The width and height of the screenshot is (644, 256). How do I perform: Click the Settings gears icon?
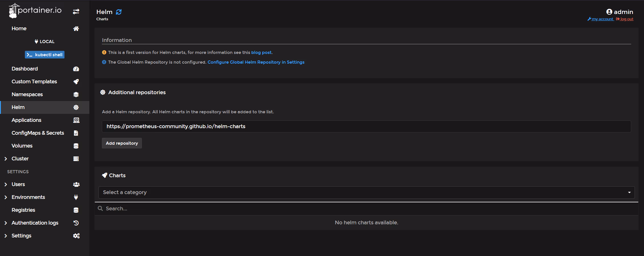[x=76, y=236]
